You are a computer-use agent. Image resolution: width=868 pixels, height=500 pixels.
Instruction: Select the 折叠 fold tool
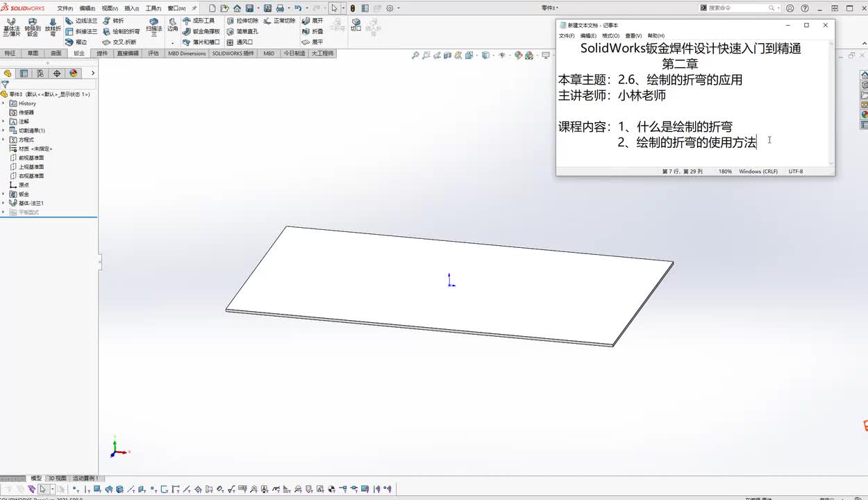point(312,31)
